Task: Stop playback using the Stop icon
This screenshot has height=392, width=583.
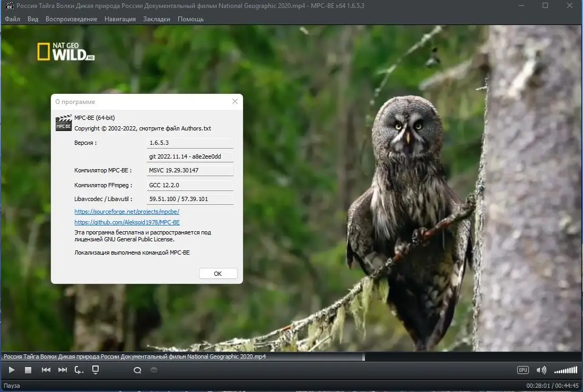Action: tap(28, 370)
